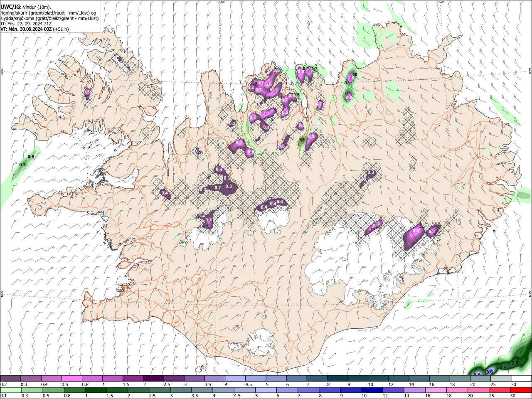The image size is (532, 399).
Task: Select the 0.7 value in green band off west coast
Action: point(22,165)
